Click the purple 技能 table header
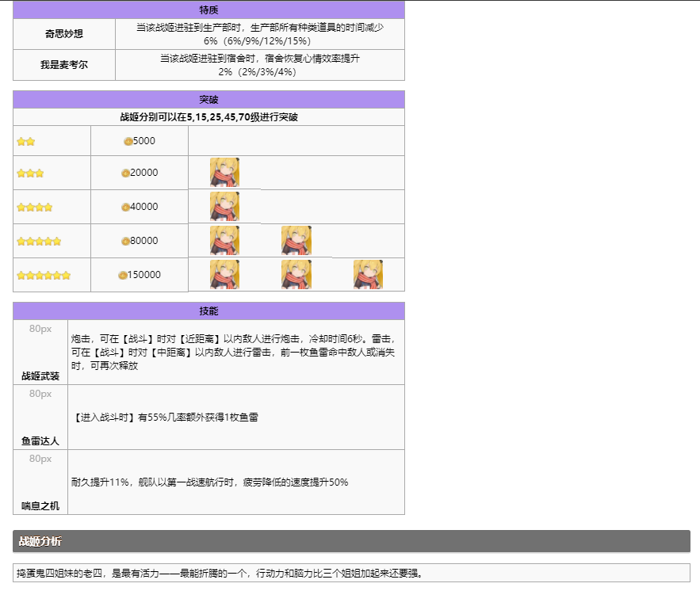Image resolution: width=700 pixels, height=591 pixels. coord(208,311)
